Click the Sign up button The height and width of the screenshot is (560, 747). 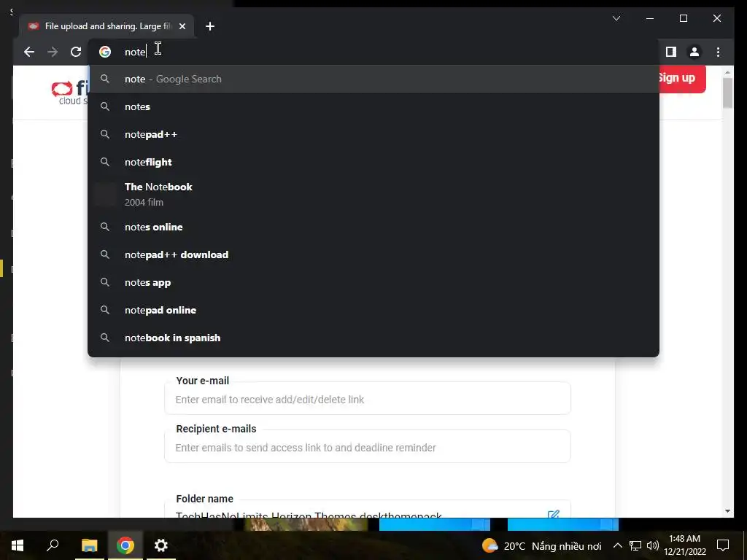(x=682, y=78)
